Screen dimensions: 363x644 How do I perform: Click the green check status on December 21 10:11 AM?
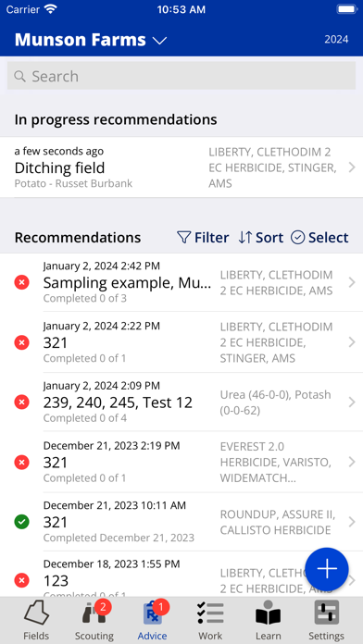22,522
